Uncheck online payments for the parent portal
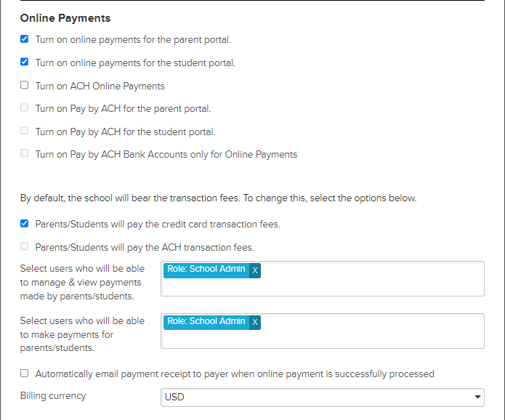Screen dimensions: 505x420 (x=24, y=39)
